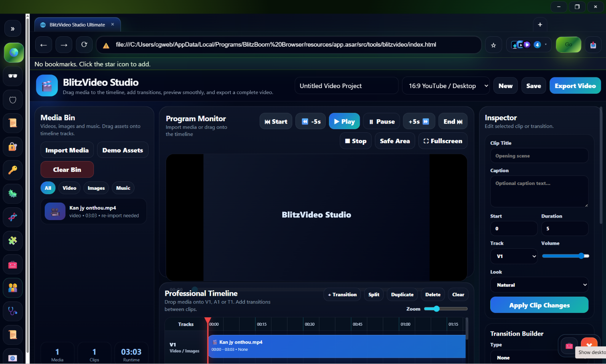Go forward with the right arrow button
The height and width of the screenshot is (364, 606).
(x=64, y=45)
